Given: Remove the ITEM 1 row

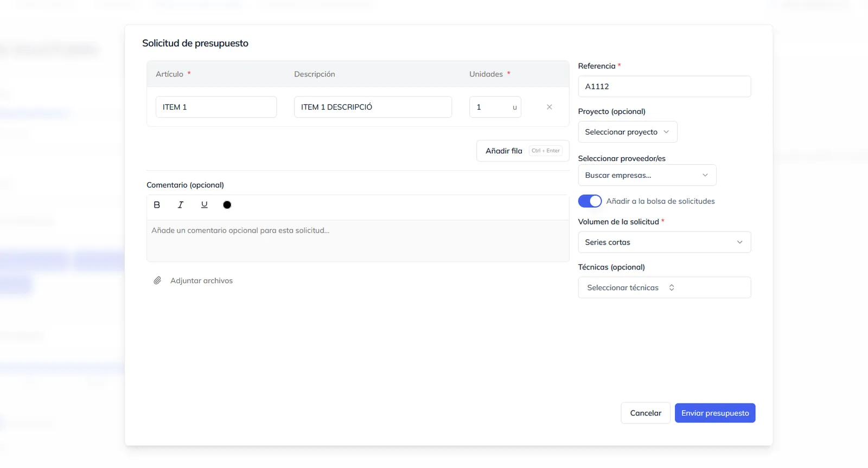Looking at the screenshot, I should pyautogui.click(x=550, y=107).
